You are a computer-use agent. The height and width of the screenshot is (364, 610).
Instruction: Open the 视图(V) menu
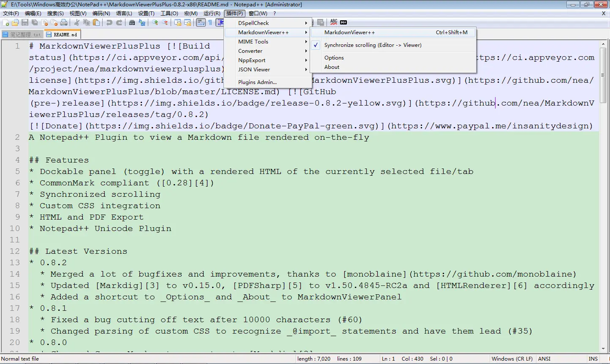click(x=78, y=14)
